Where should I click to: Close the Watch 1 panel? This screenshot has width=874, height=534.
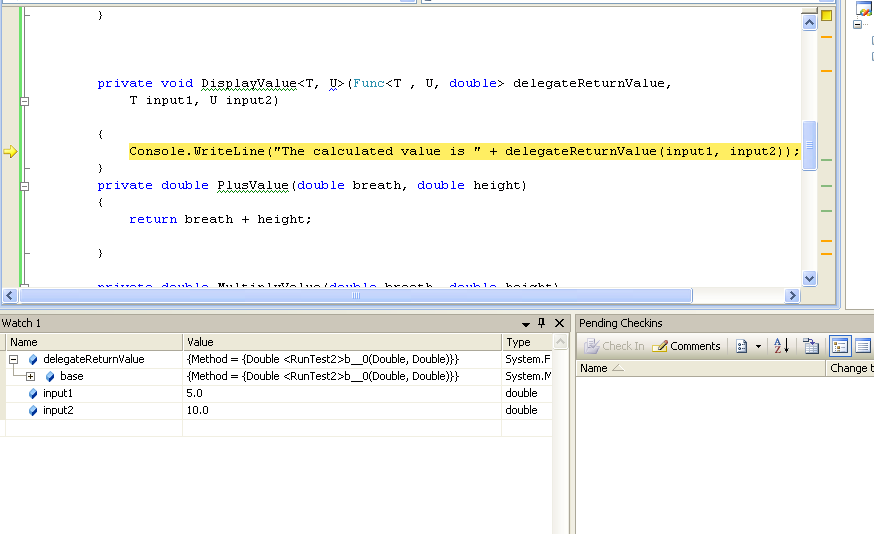coord(559,323)
